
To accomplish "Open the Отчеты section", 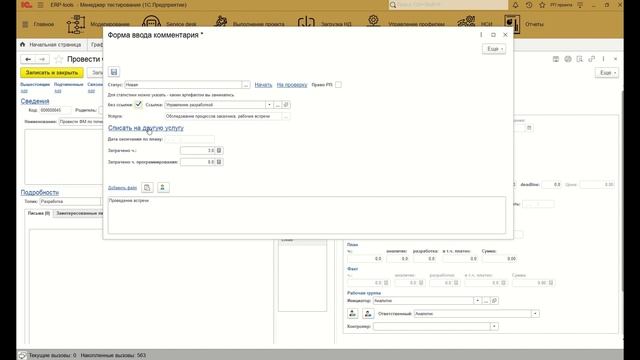I will 524,24.
